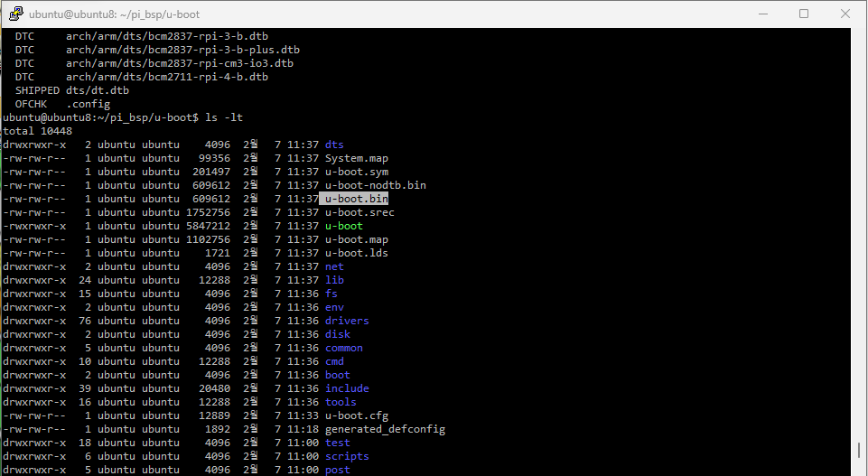This screenshot has width=868, height=476.
Task: Click the include directory name
Action: pyautogui.click(x=347, y=388)
